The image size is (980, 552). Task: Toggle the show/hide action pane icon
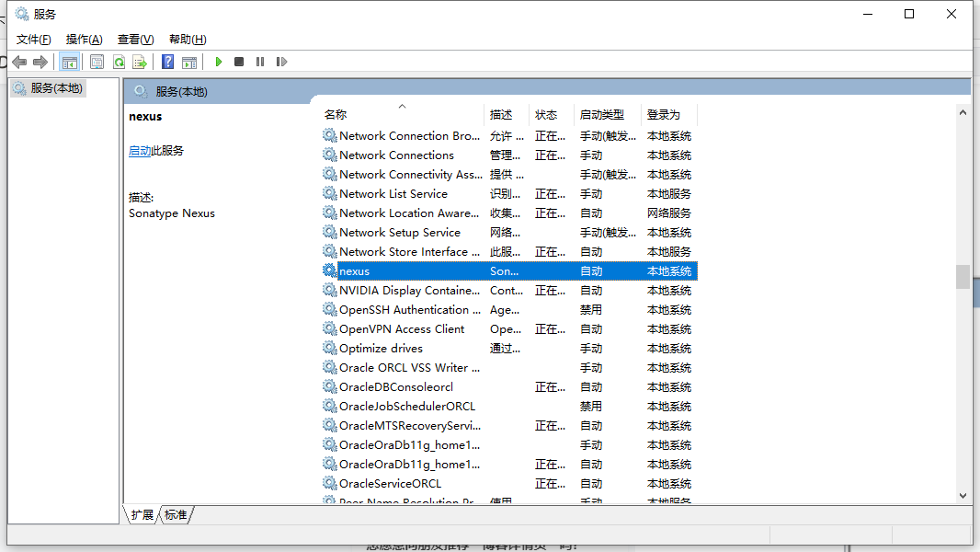pyautogui.click(x=189, y=62)
